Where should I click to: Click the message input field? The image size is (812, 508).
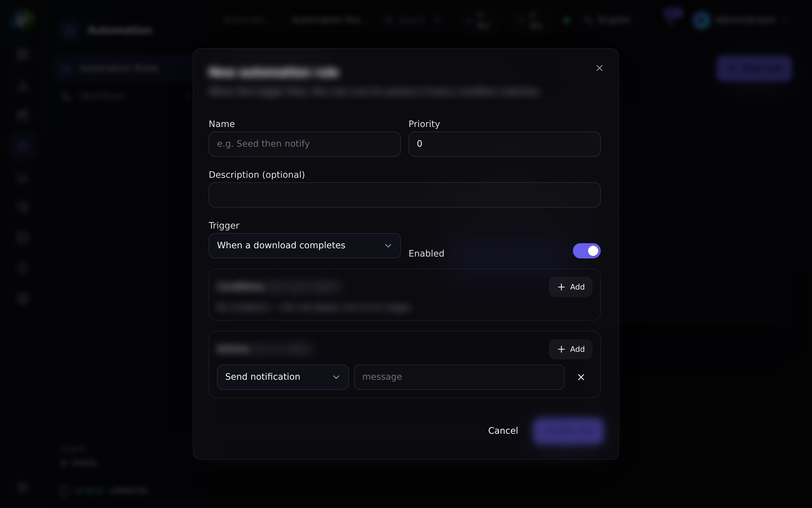[459, 377]
